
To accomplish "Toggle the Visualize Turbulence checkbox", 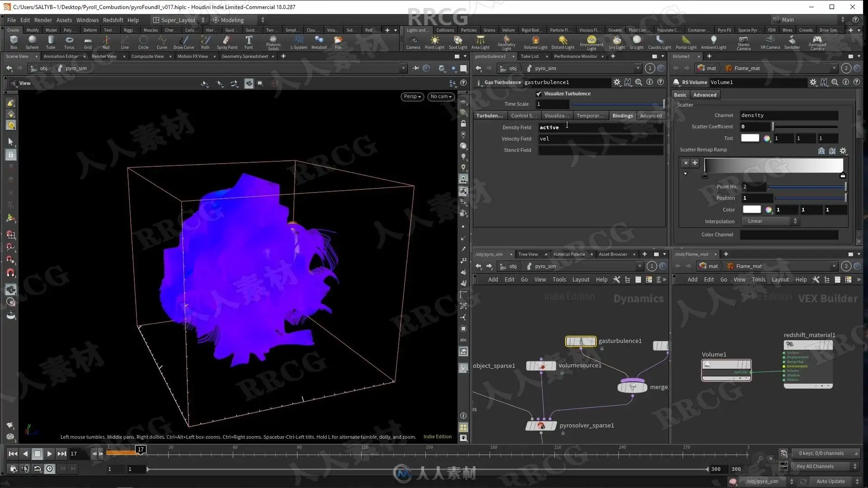I will point(538,94).
